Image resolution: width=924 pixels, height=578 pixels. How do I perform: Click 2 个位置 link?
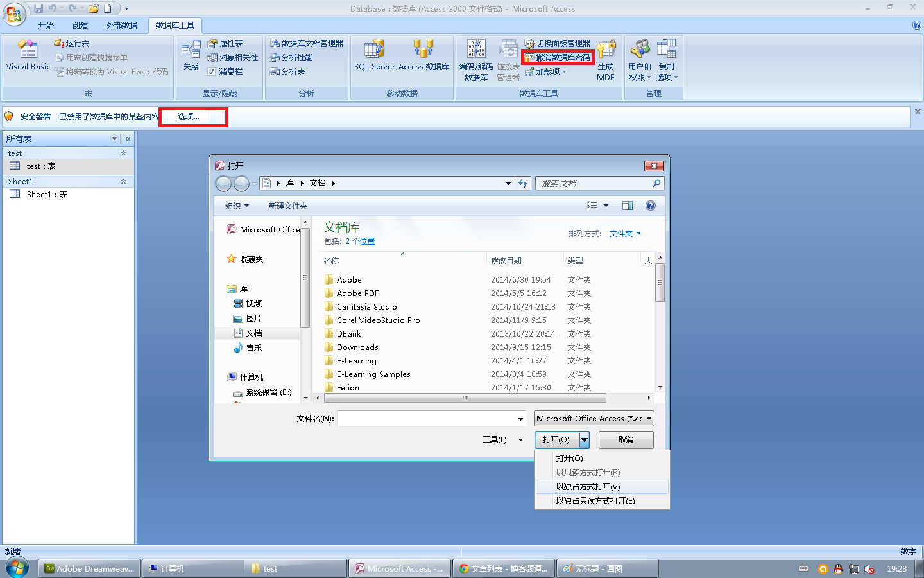pyautogui.click(x=360, y=241)
